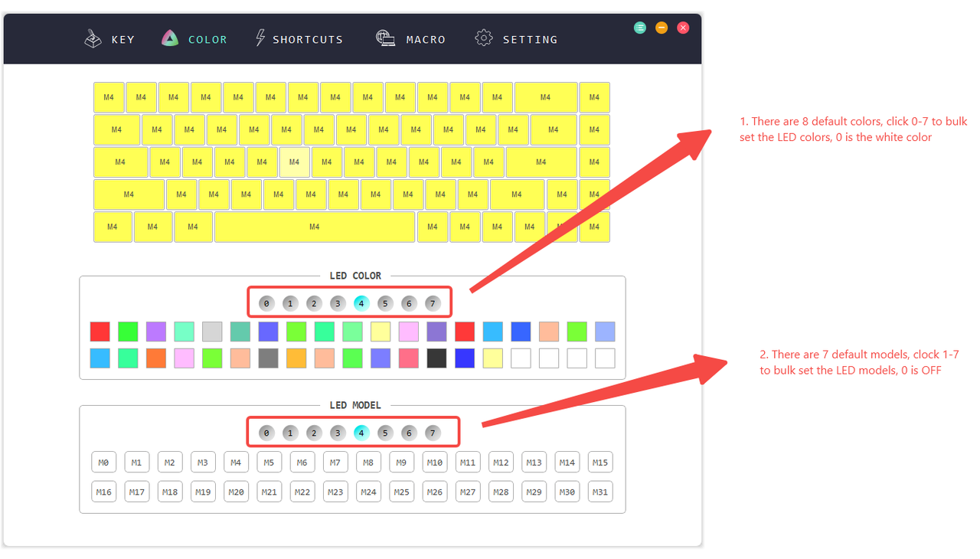Select model M12
980x559 pixels.
[501, 463]
